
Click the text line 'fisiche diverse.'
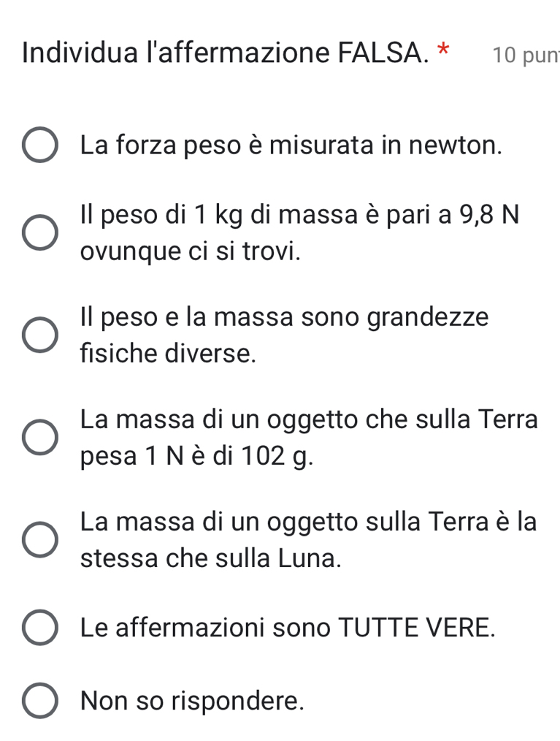(x=169, y=354)
